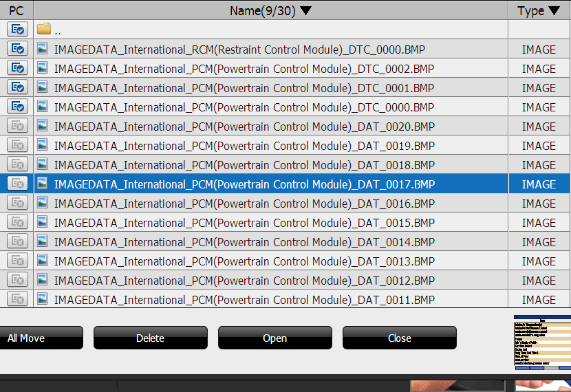This screenshot has width=571, height=392.
Task: Select PCM DAT_0018.BMP file name
Action: (x=244, y=165)
